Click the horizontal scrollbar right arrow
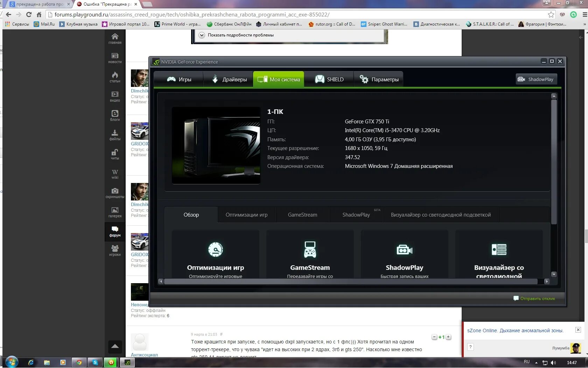Viewport: 588px width, 368px height. point(547,281)
